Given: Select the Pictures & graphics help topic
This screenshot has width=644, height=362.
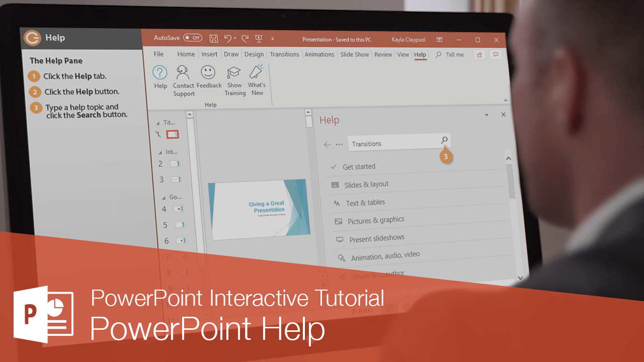Looking at the screenshot, I should coord(376,220).
